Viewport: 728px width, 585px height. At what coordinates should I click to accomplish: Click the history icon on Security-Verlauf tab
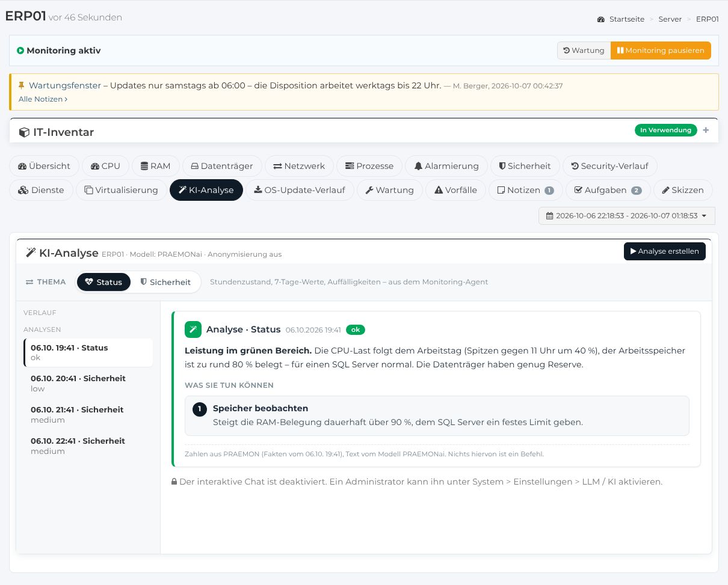coord(575,166)
